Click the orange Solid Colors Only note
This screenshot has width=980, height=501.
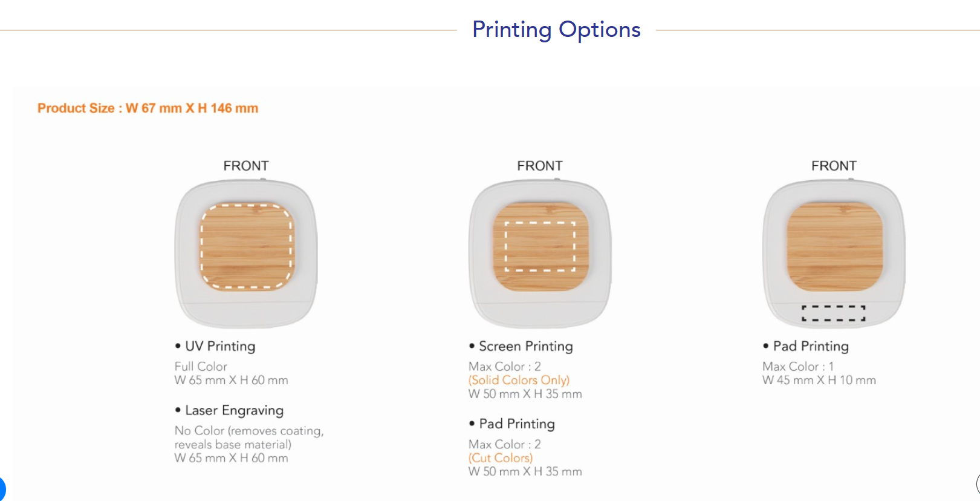519,380
